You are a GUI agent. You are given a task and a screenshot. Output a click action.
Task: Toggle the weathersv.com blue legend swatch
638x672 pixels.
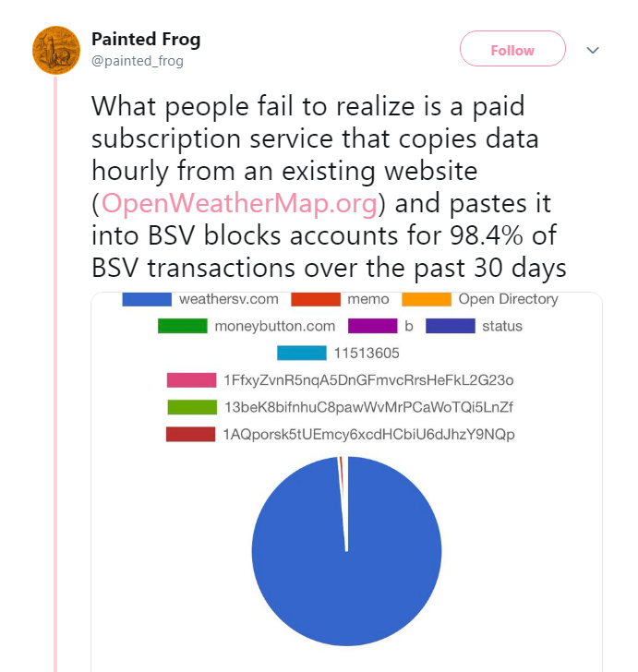[147, 299]
